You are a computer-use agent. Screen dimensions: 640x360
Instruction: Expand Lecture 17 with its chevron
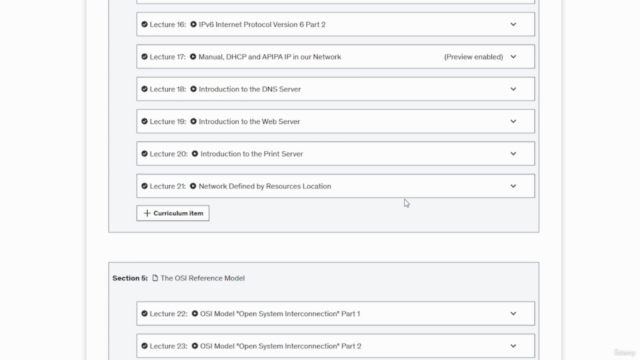pyautogui.click(x=513, y=57)
